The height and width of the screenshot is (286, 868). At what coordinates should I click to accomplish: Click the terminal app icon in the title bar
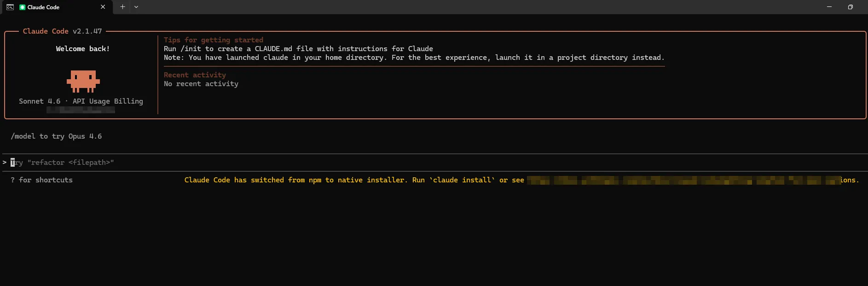point(10,7)
